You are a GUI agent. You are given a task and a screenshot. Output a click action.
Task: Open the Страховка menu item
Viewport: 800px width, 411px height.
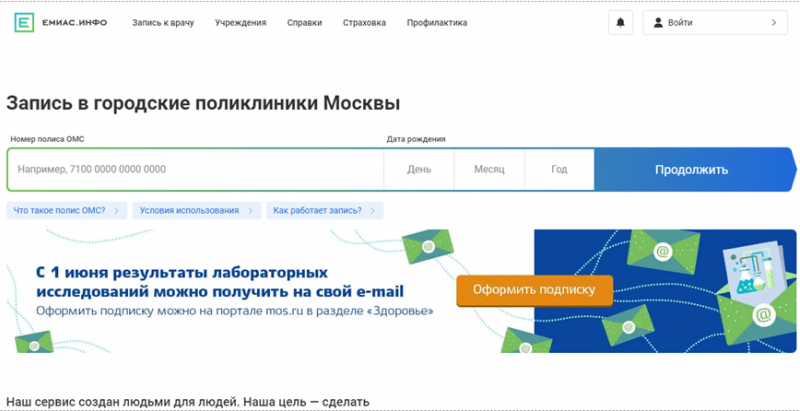point(364,23)
